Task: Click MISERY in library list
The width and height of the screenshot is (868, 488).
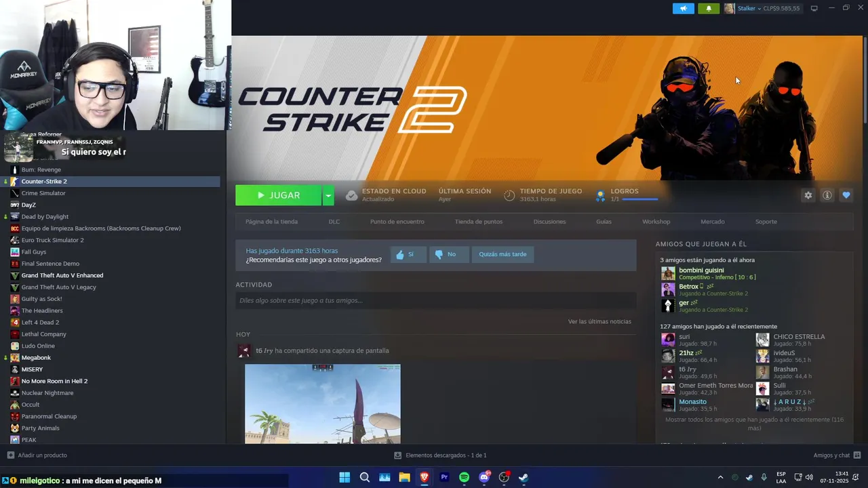Action: [32, 369]
